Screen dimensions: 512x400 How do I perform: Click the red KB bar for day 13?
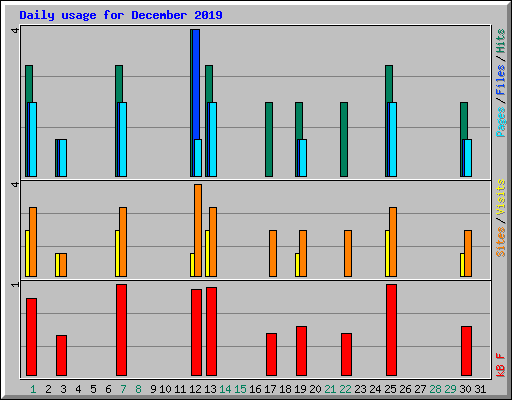click(x=211, y=331)
